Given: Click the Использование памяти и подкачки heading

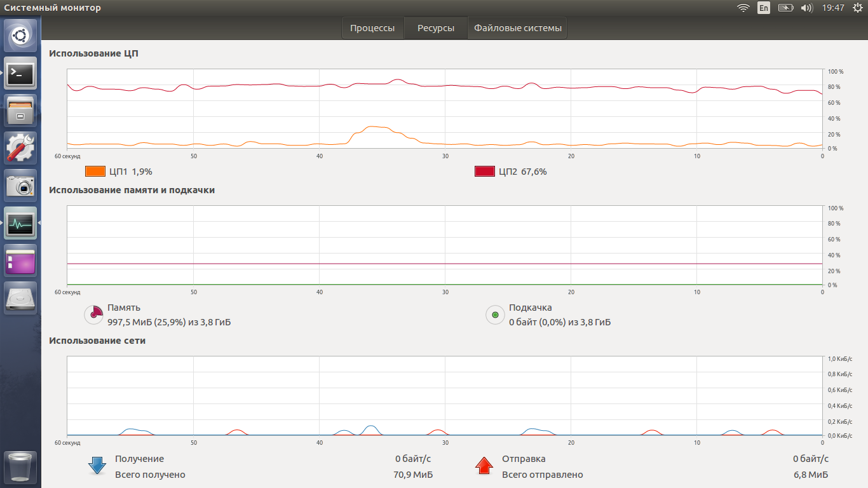Looking at the screenshot, I should click(x=132, y=190).
